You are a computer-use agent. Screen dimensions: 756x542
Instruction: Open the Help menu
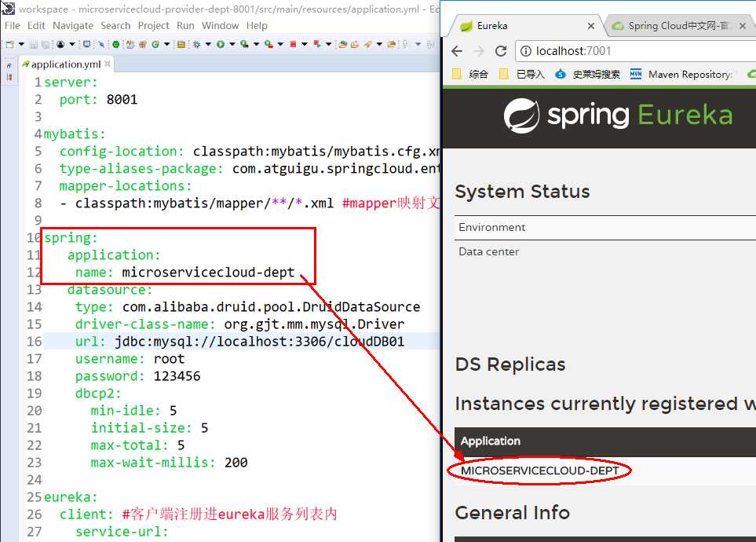[x=257, y=26]
